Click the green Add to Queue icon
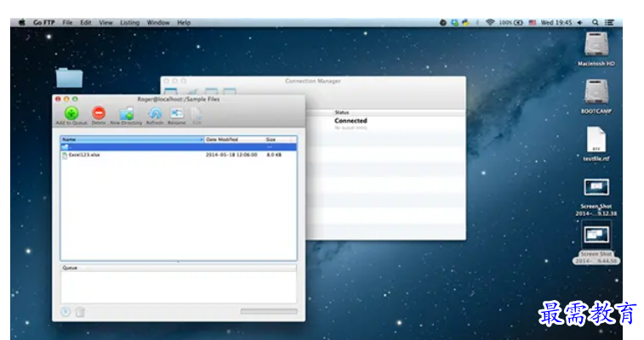The height and width of the screenshot is (340, 644). coord(71,113)
